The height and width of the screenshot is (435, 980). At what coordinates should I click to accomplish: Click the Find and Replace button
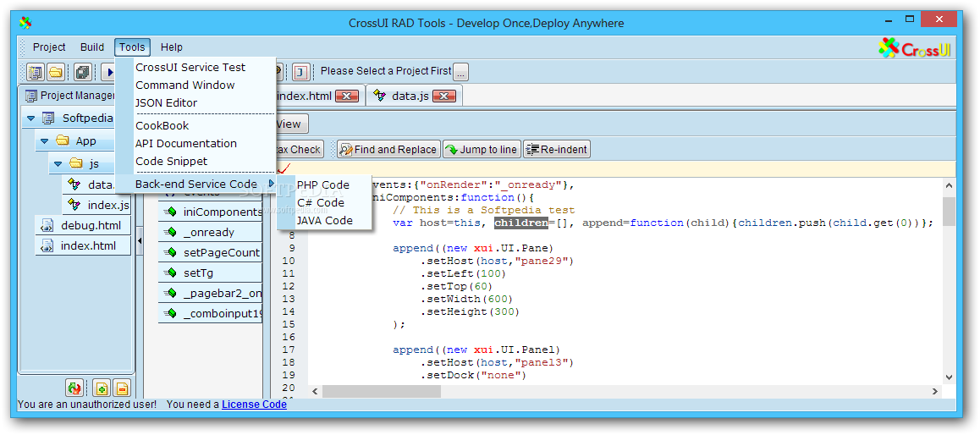388,150
